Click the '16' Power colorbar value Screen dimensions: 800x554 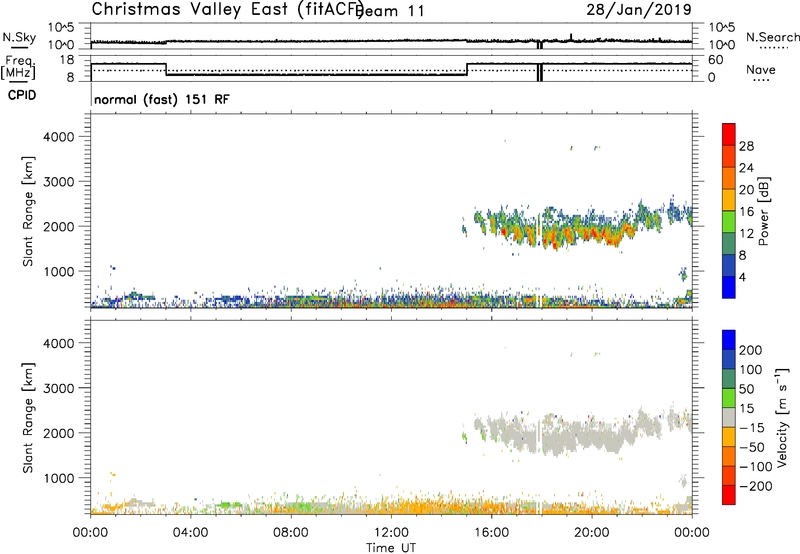746,212
